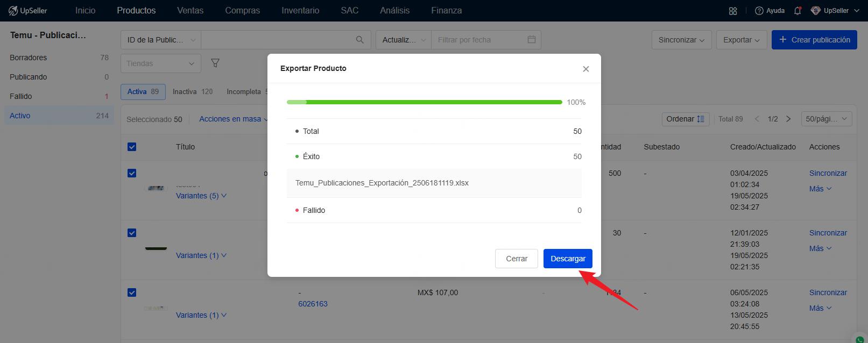
Task: Open the Análisis menu
Action: [395, 11]
